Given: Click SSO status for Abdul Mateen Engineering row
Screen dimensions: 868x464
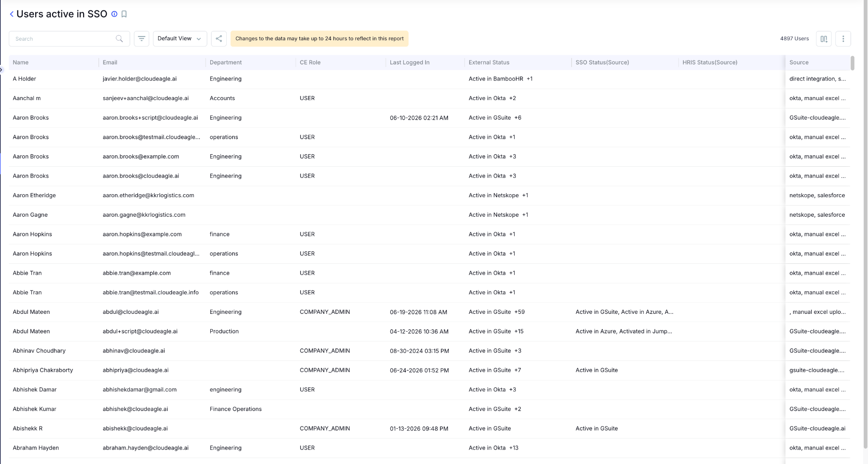Looking at the screenshot, I should (624, 312).
